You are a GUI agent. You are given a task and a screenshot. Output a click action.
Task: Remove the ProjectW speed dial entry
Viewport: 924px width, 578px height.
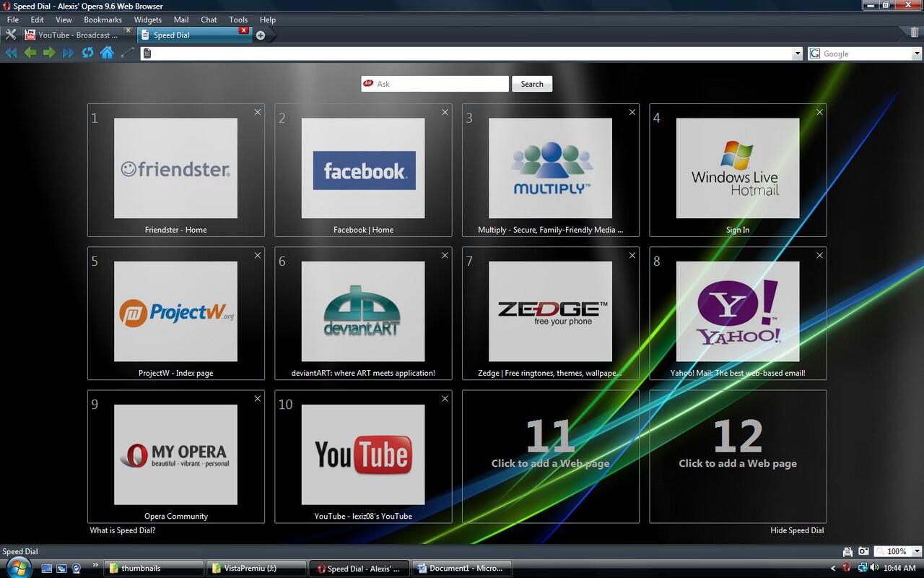click(x=258, y=255)
